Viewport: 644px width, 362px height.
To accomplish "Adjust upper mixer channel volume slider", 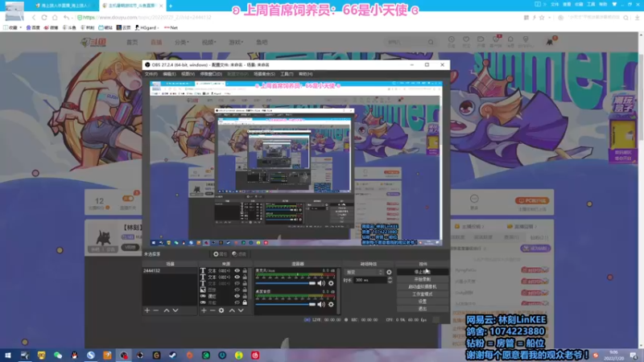I will pyautogui.click(x=285, y=283).
